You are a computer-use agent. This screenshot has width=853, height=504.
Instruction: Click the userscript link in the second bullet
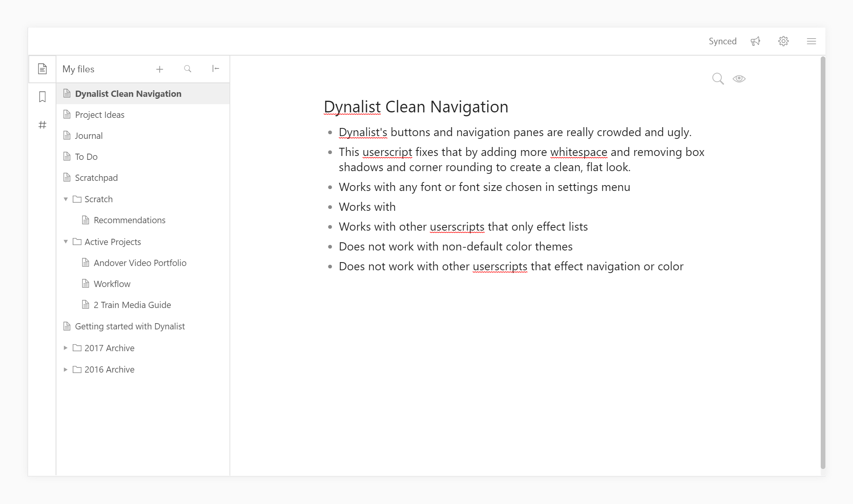[x=387, y=152]
